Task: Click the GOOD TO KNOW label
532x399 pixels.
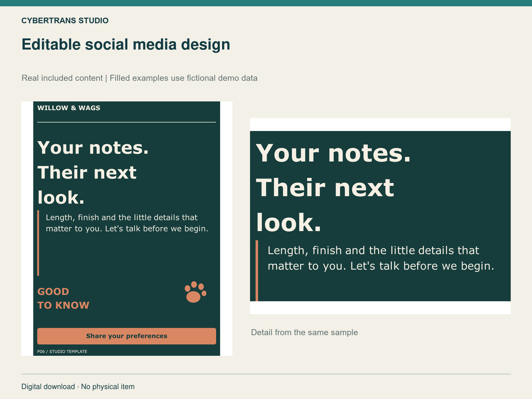Action: pyautogui.click(x=63, y=299)
